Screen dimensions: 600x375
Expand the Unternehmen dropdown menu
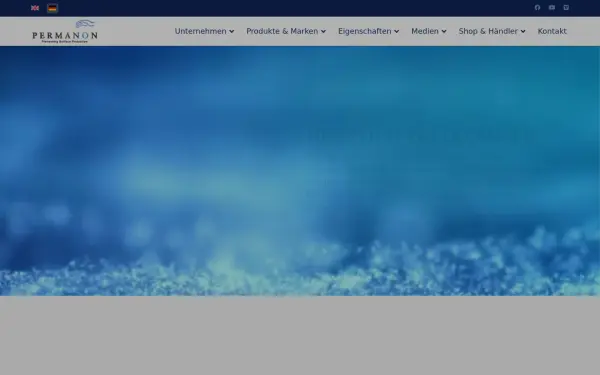tap(204, 31)
